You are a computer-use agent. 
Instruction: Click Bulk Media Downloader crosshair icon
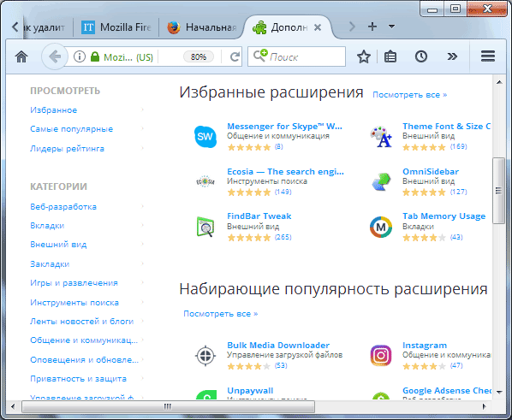[205, 355]
